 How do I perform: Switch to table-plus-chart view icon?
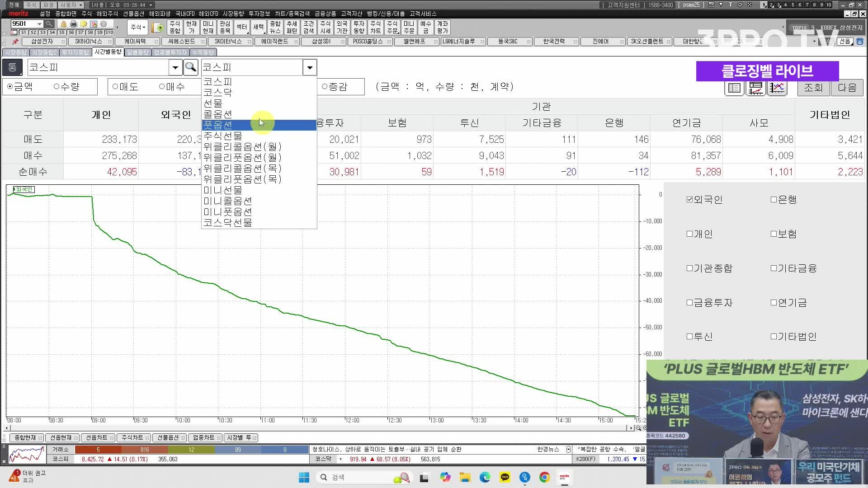(755, 88)
